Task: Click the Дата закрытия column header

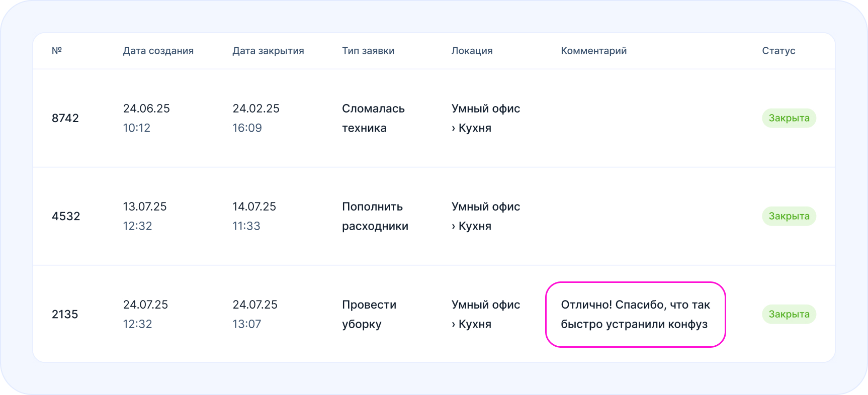Action: tap(268, 51)
